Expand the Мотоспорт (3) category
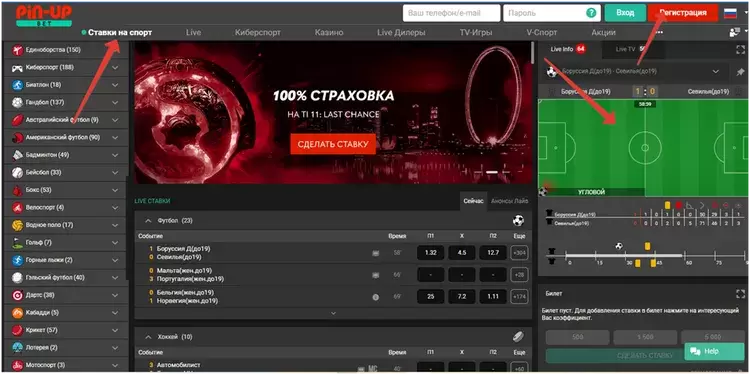The image size is (750, 375). [x=115, y=365]
